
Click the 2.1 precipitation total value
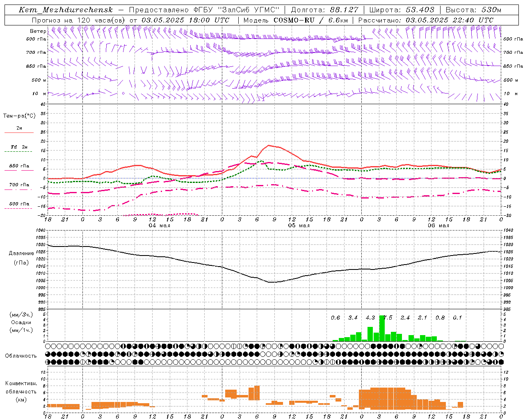(422, 318)
